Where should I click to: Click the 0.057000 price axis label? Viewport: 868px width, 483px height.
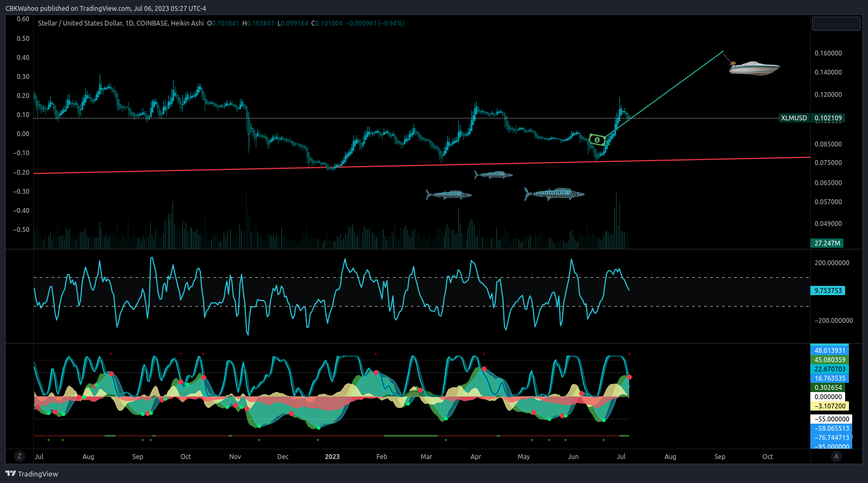(828, 202)
